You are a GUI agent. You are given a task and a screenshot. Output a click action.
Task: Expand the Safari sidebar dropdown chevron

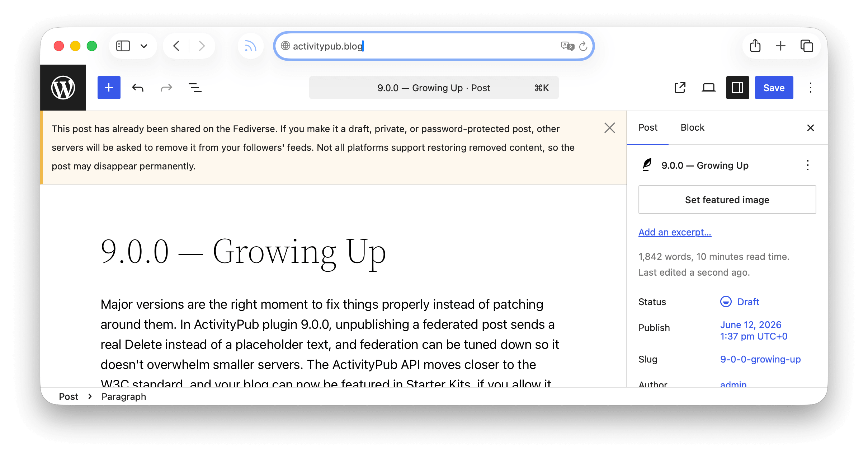pyautogui.click(x=144, y=46)
